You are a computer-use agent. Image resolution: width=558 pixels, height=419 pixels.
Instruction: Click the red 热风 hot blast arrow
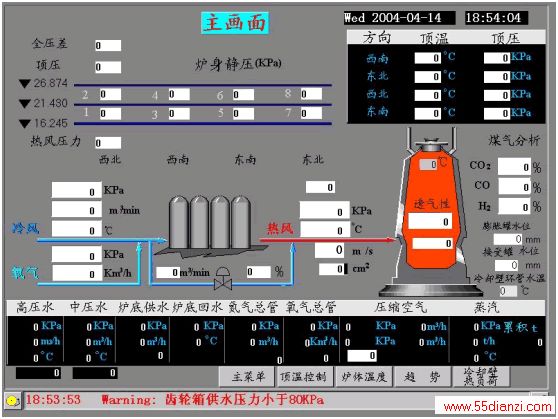coord(327,240)
